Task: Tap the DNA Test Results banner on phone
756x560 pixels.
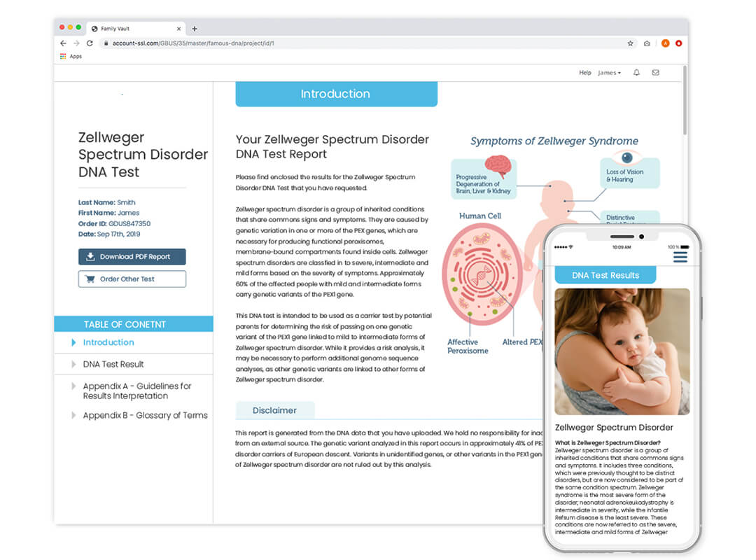Action: [605, 275]
